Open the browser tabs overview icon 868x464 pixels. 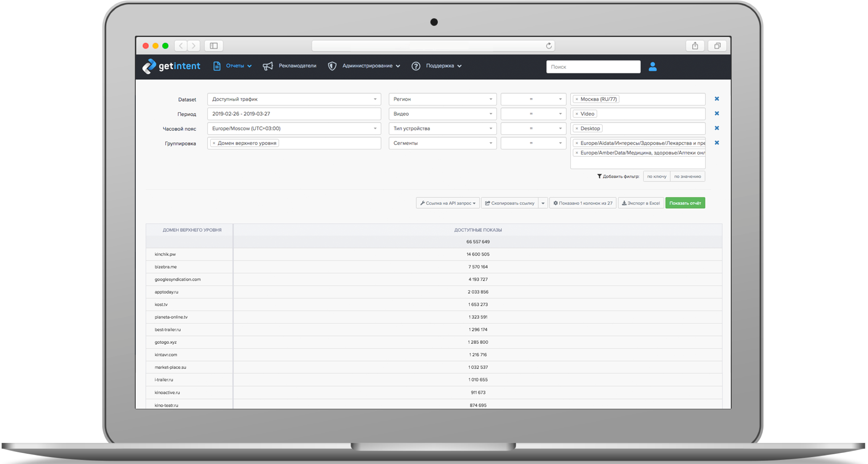pyautogui.click(x=717, y=46)
